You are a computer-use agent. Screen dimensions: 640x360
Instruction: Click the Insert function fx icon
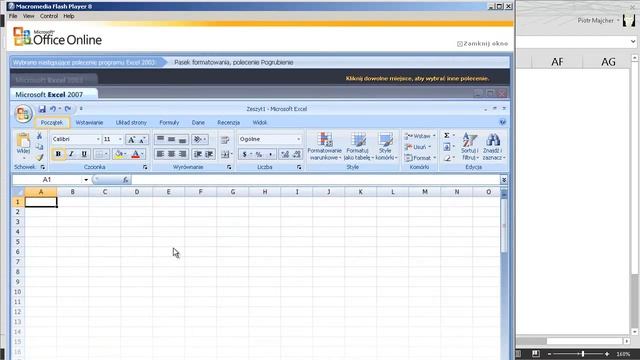point(125,180)
